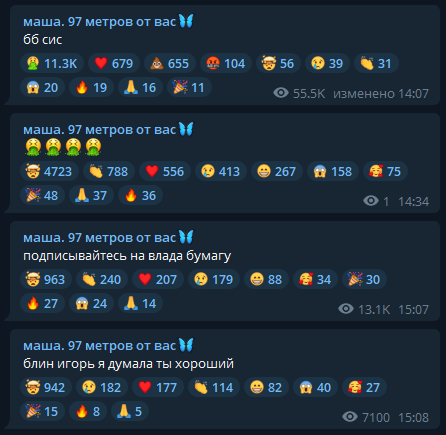Click the clapping hands reaction with 788
This screenshot has width=446, height=435.
(x=109, y=171)
